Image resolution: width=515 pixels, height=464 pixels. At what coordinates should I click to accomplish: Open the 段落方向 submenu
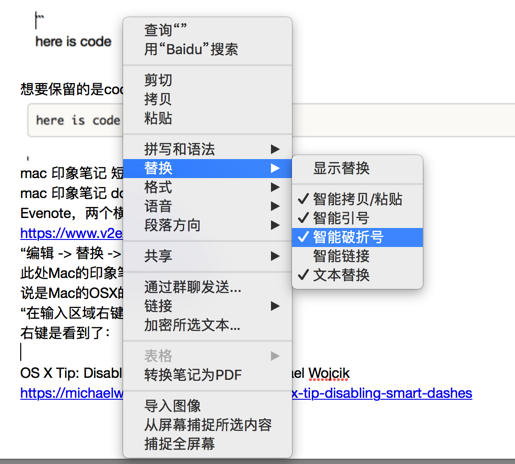click(207, 225)
